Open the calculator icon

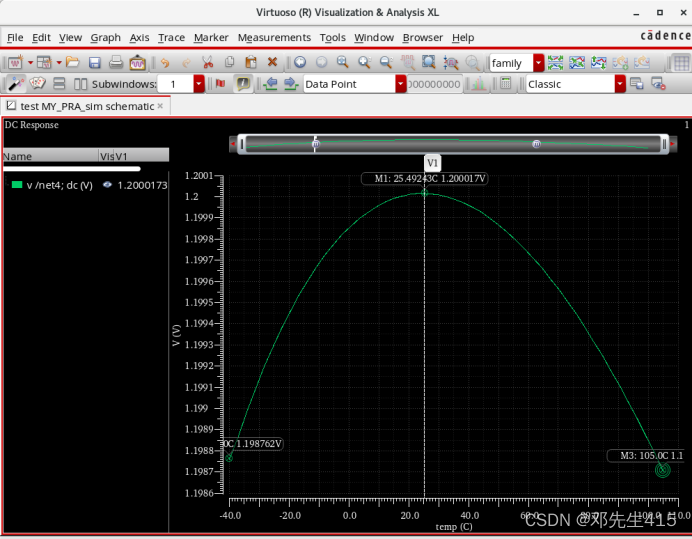tap(506, 83)
